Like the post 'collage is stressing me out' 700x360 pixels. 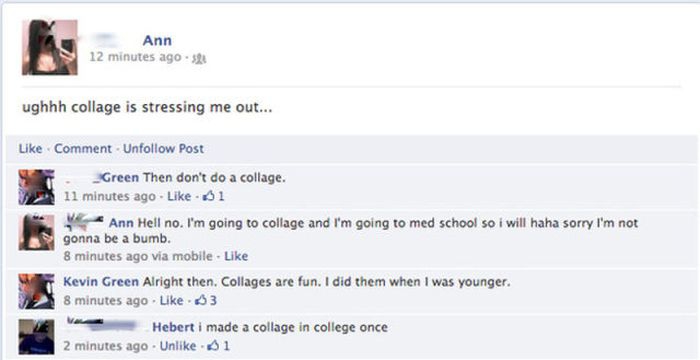click(30, 148)
